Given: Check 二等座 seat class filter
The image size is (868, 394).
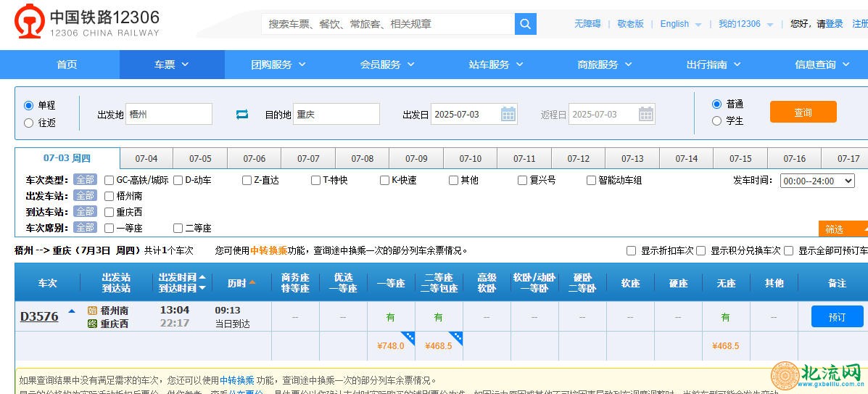Looking at the screenshot, I should click(x=178, y=229).
